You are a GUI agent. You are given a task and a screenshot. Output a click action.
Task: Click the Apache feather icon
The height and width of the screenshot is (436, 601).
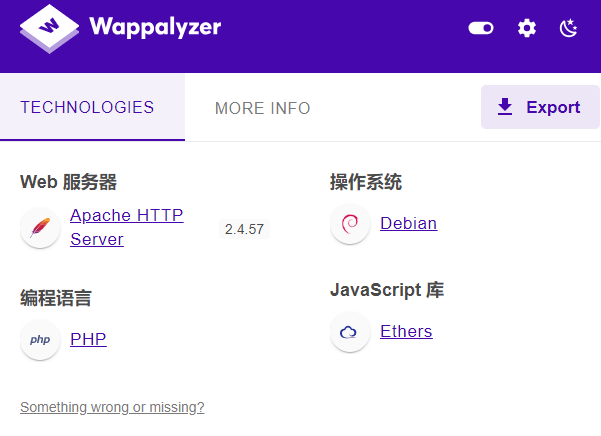pos(40,228)
